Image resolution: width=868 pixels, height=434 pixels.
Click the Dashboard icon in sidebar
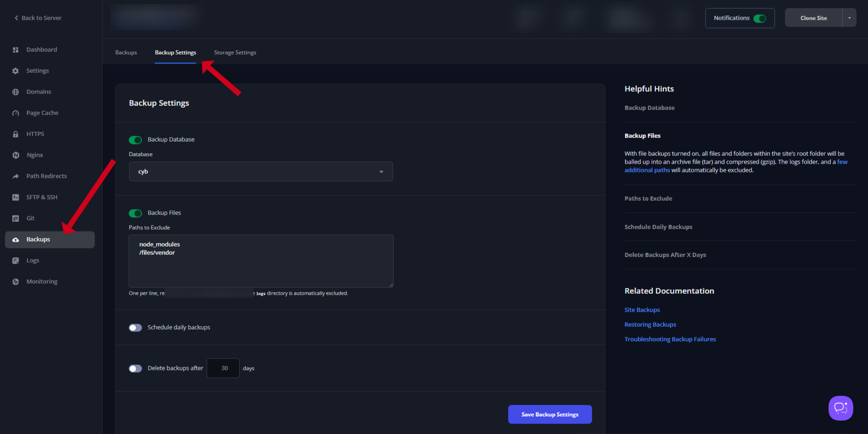16,50
